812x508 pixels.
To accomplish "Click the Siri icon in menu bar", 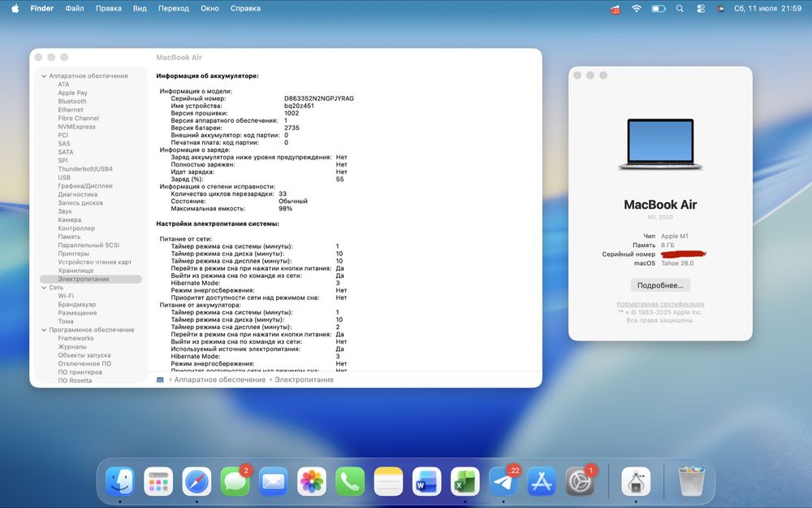I will pyautogui.click(x=720, y=8).
